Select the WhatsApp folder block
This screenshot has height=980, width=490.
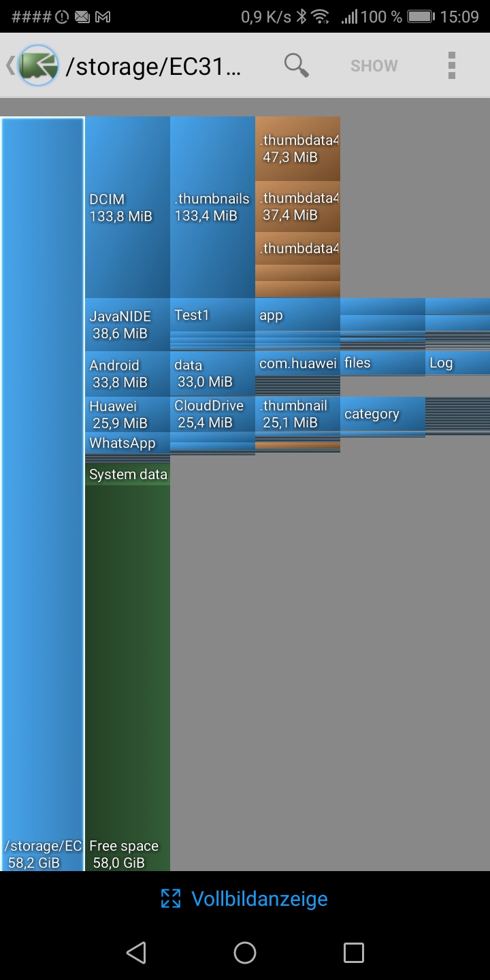click(127, 443)
